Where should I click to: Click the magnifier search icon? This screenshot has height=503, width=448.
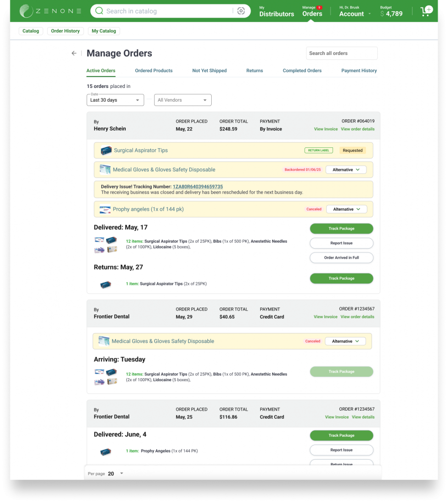(x=99, y=11)
